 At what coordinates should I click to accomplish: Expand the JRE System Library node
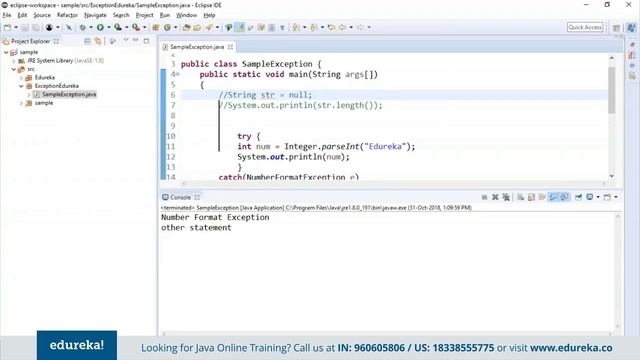point(14,61)
